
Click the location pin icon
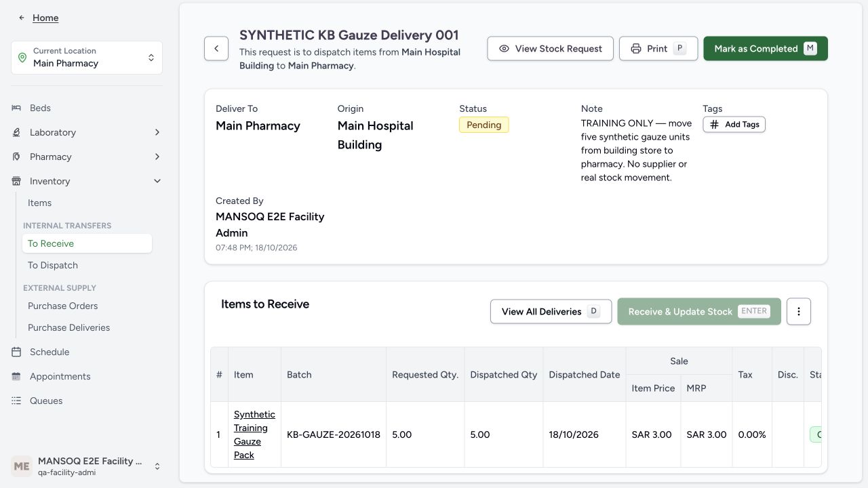[x=22, y=58]
